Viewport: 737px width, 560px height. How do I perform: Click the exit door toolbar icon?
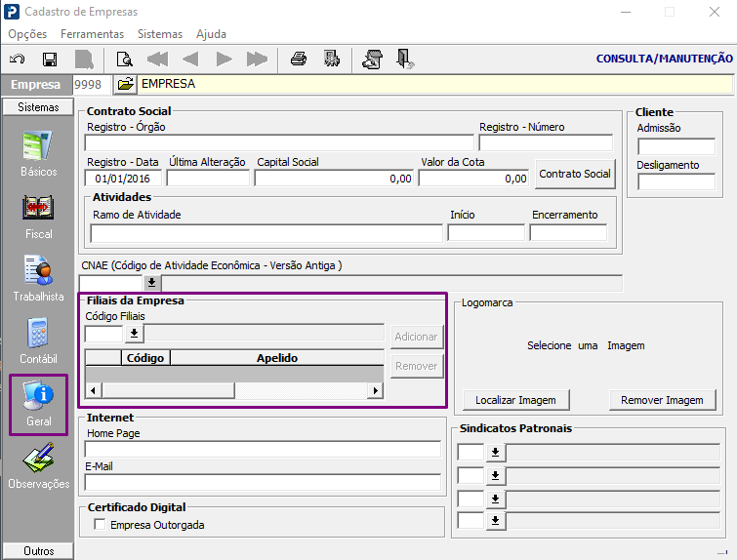[406, 60]
